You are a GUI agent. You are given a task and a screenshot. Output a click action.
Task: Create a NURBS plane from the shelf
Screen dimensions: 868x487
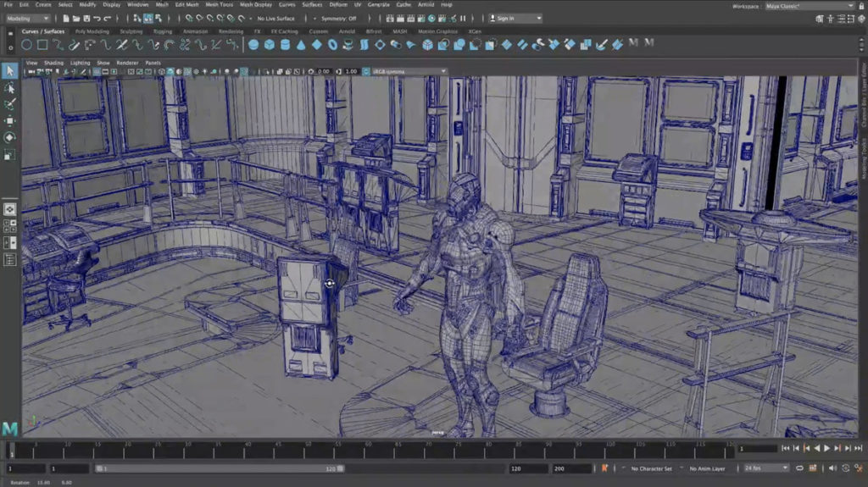(317, 45)
